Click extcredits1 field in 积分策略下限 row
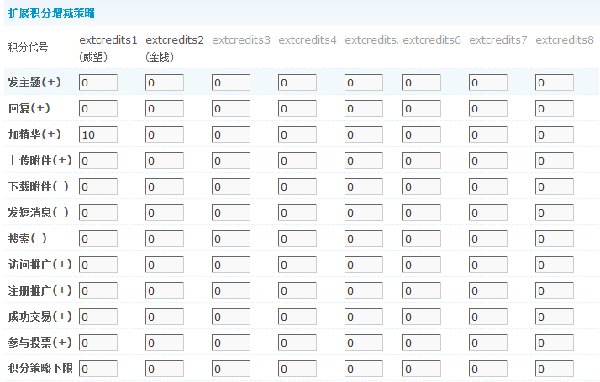The width and height of the screenshot is (600, 382). pyautogui.click(x=98, y=369)
